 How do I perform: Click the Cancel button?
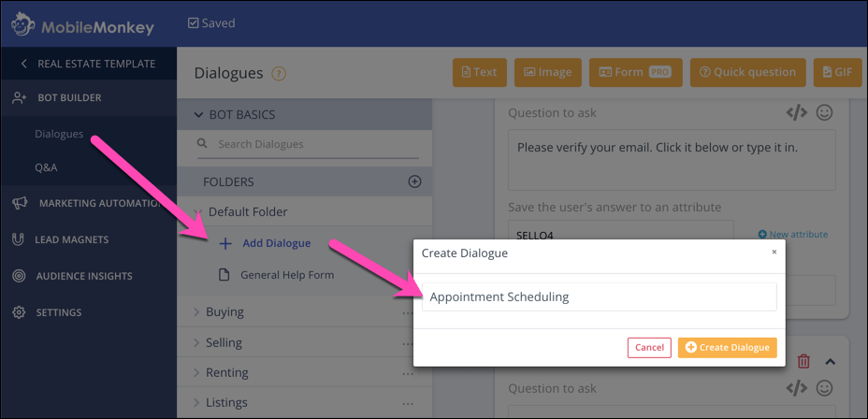pos(649,348)
